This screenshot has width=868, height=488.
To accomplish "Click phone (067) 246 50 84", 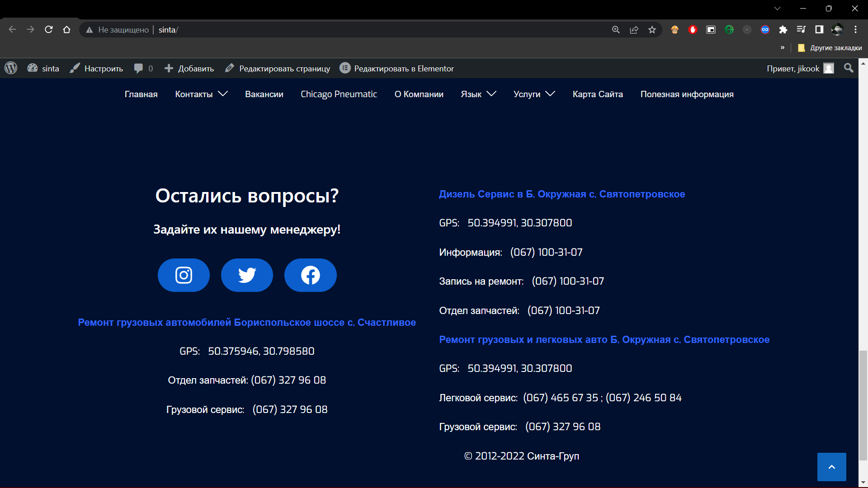I will (x=643, y=398).
